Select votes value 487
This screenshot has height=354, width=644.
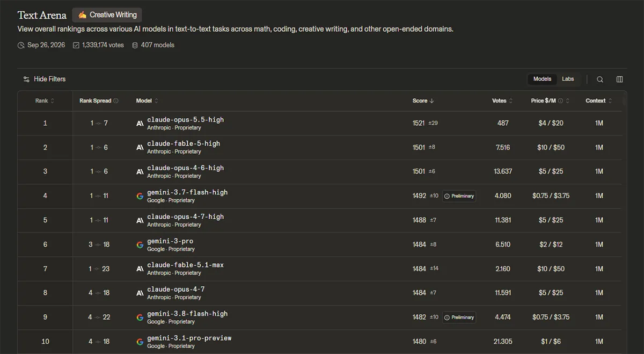503,124
